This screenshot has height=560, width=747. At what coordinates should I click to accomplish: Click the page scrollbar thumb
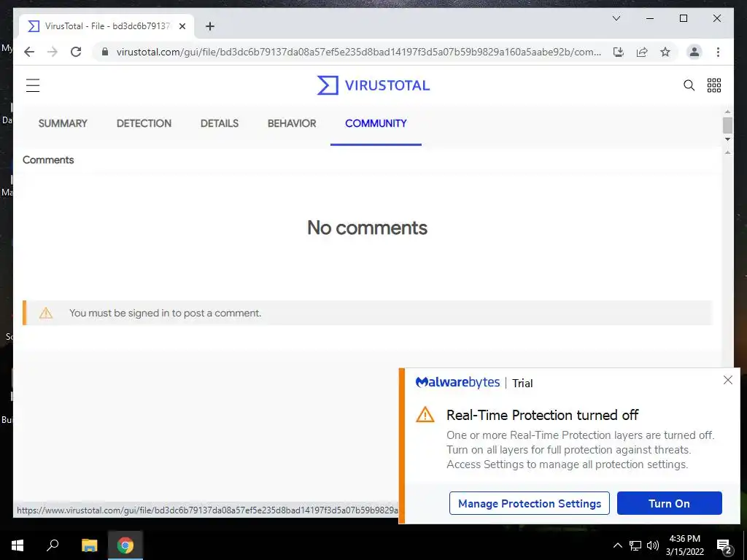727,125
